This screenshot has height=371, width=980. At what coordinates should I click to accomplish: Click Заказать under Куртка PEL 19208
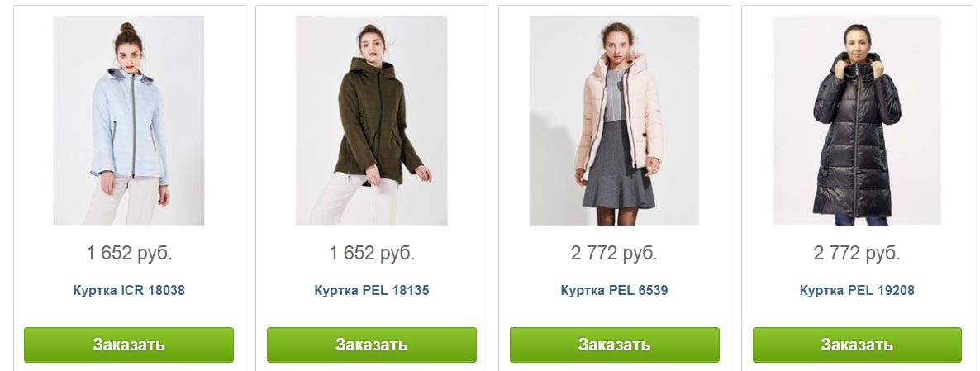857,345
